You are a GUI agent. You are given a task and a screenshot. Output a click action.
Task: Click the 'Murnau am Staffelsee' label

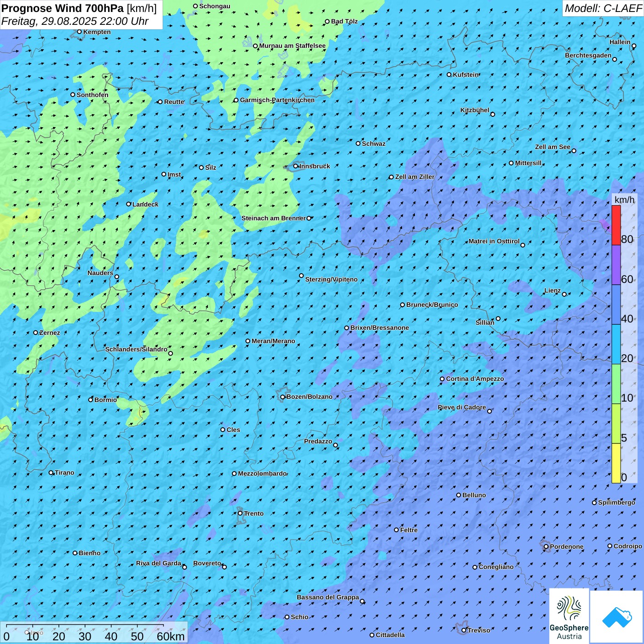pos(293,46)
